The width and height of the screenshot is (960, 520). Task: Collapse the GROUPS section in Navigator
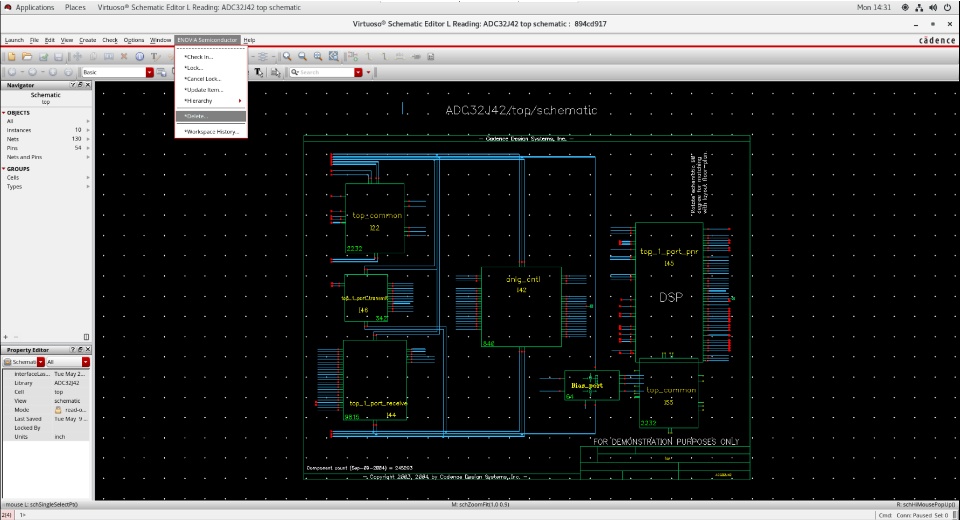coord(4,168)
